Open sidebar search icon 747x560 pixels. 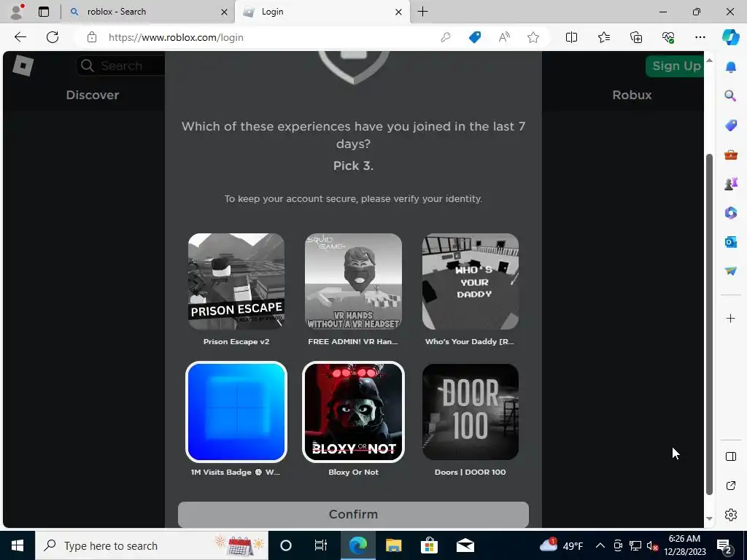click(730, 96)
